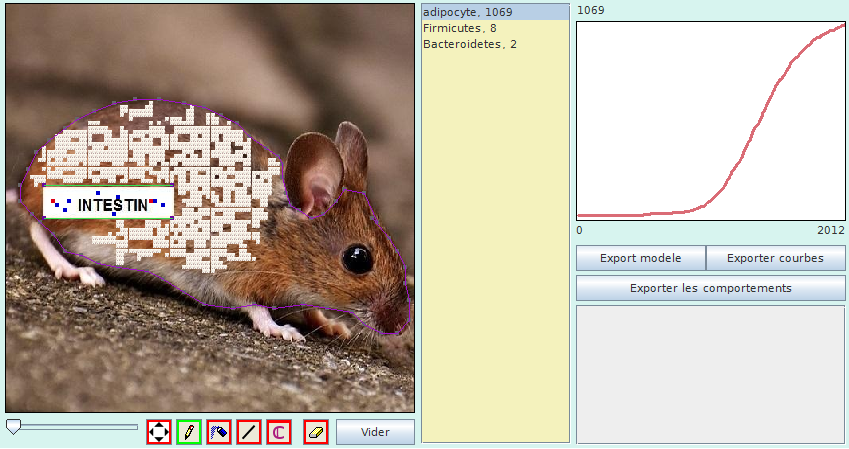Click Exporter les comportements button
This screenshot has width=849, height=449.
[710, 288]
